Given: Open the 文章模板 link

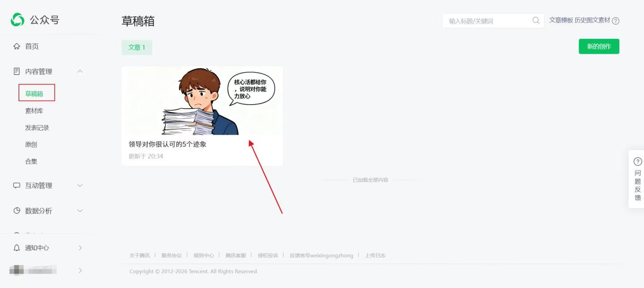Looking at the screenshot, I should [x=561, y=20].
